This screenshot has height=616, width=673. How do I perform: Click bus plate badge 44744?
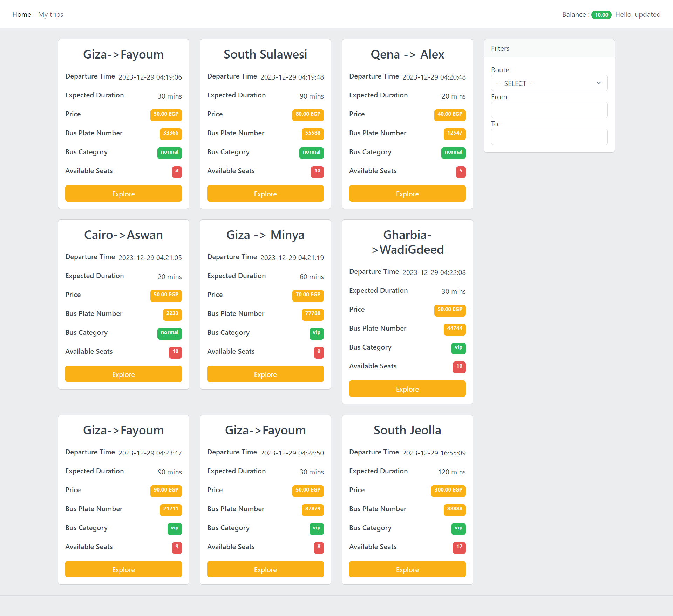click(x=454, y=329)
